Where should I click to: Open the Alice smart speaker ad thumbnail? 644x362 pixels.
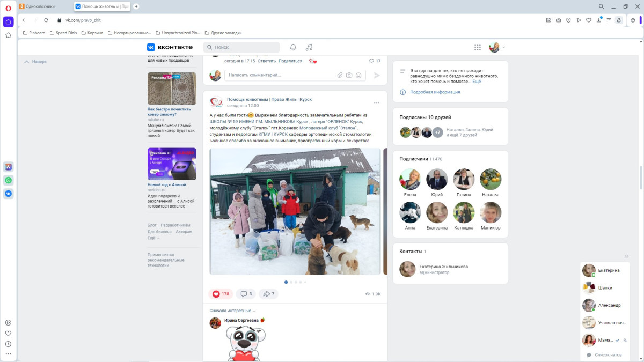[172, 164]
